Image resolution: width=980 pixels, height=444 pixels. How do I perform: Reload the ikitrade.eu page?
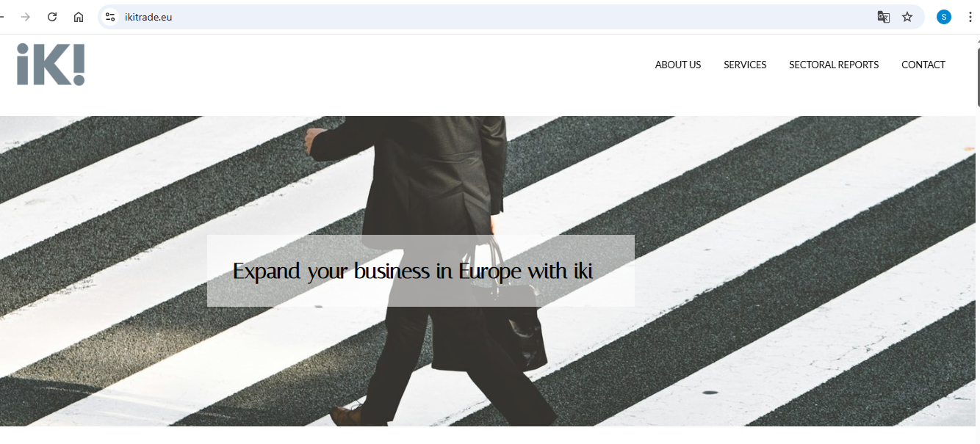[52, 17]
